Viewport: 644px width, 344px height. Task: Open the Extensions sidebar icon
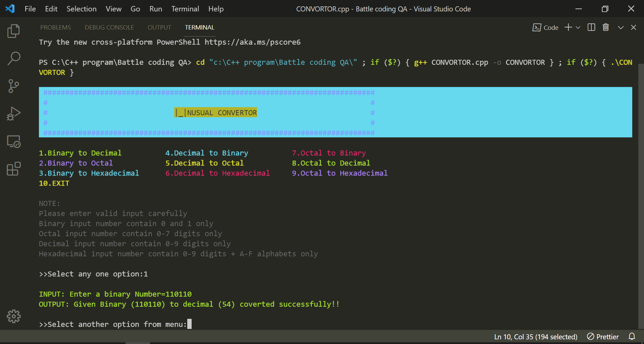point(13,169)
